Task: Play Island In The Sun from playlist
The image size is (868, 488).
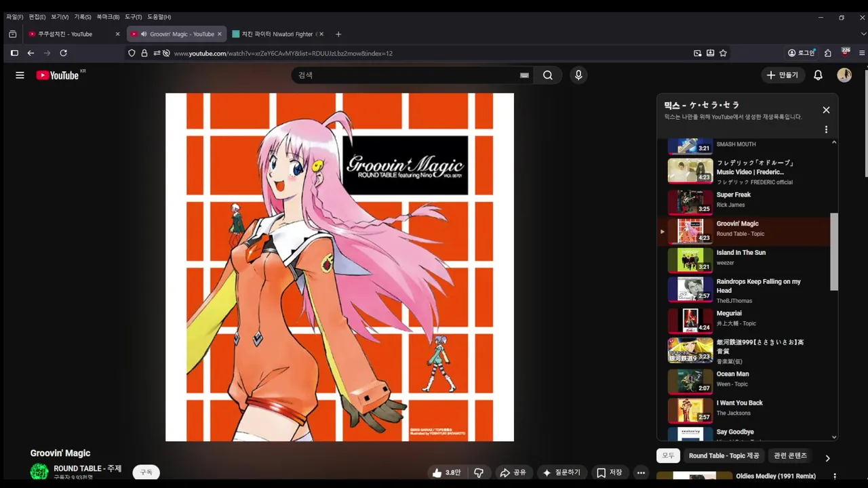Action: tap(744, 260)
